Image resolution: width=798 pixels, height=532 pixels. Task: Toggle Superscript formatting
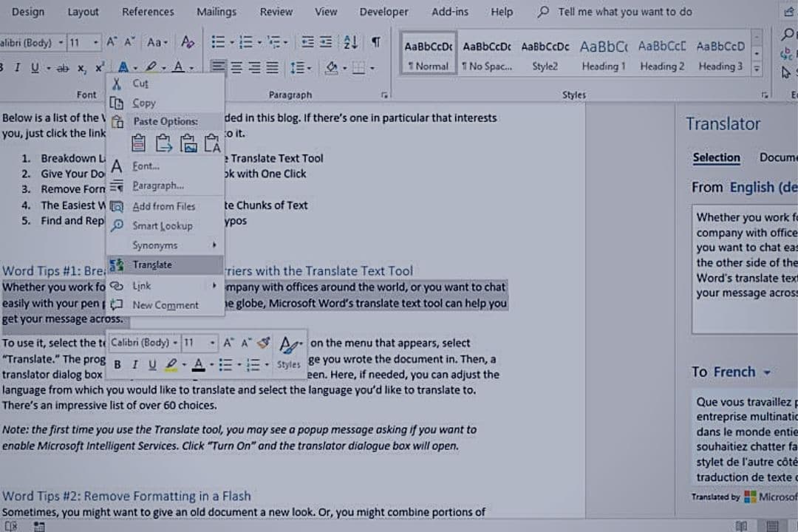[x=99, y=68]
